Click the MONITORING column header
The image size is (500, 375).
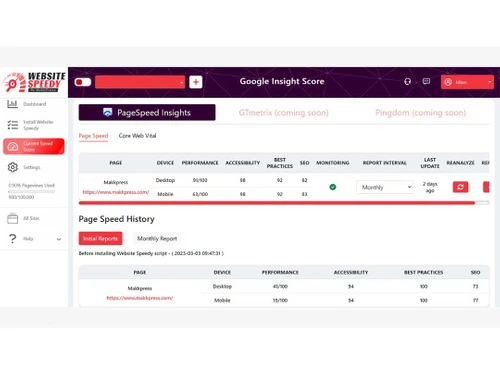(x=333, y=163)
